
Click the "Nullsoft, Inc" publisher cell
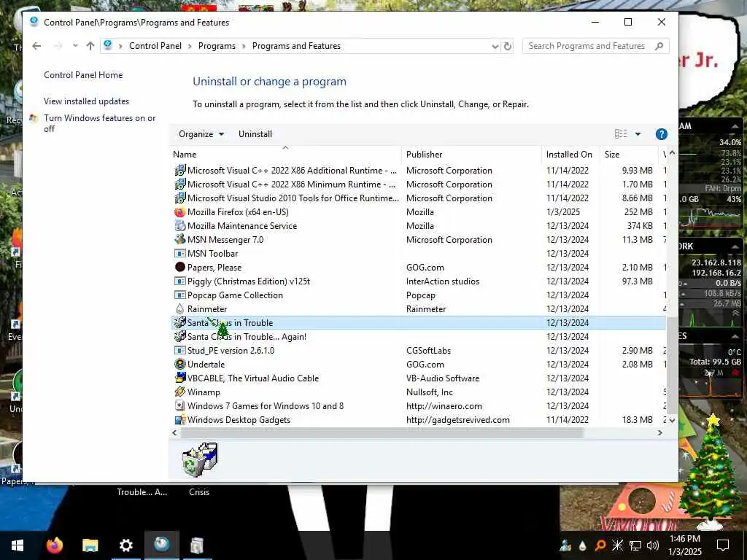(x=429, y=392)
